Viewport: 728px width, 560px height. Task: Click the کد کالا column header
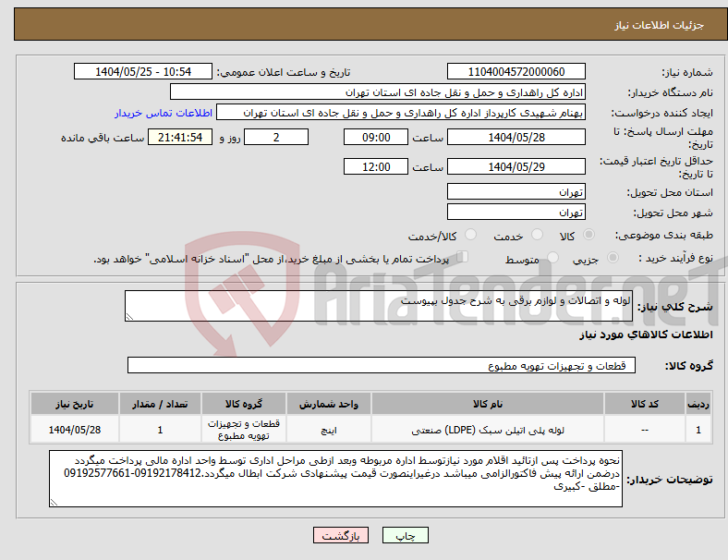645,404
